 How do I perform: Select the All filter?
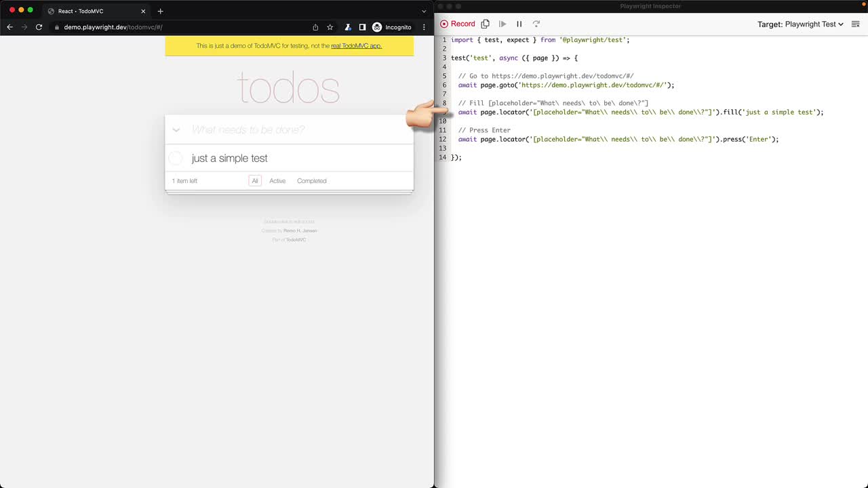point(255,181)
